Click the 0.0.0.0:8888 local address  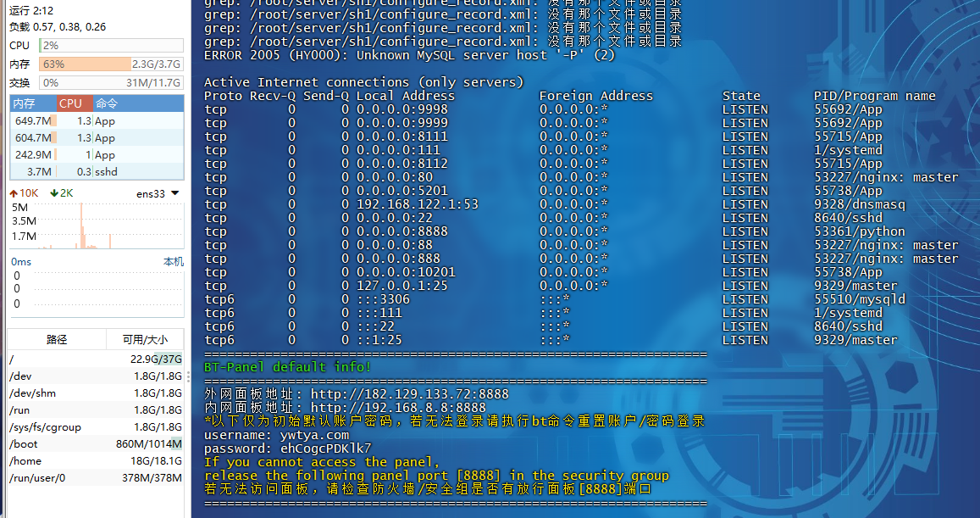(401, 231)
